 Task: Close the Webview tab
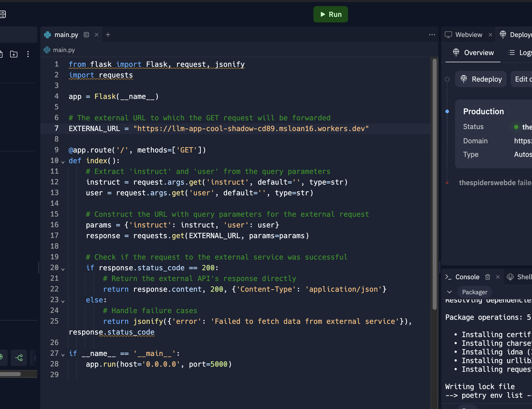(x=490, y=35)
